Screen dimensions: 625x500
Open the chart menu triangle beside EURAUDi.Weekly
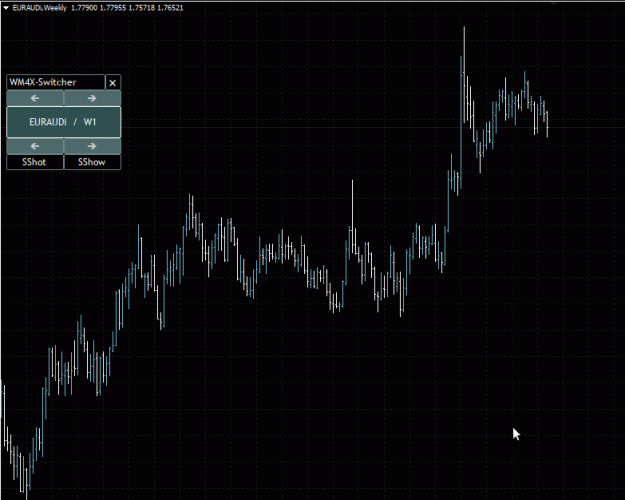6,8
